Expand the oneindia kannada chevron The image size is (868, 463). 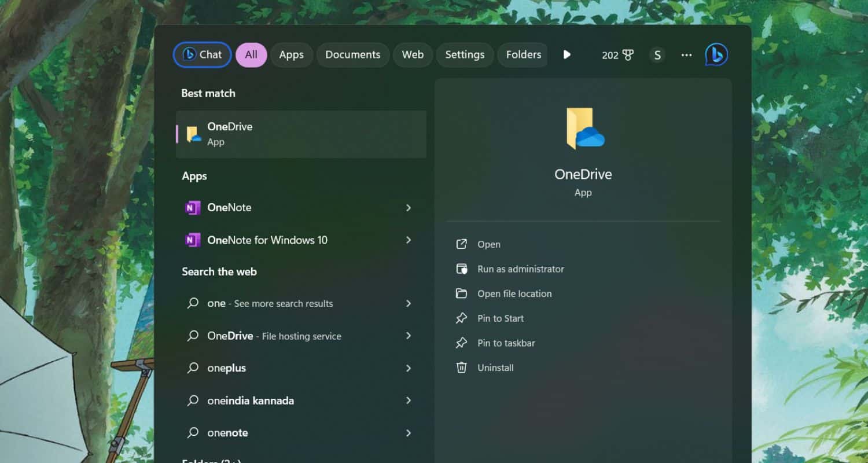click(409, 400)
